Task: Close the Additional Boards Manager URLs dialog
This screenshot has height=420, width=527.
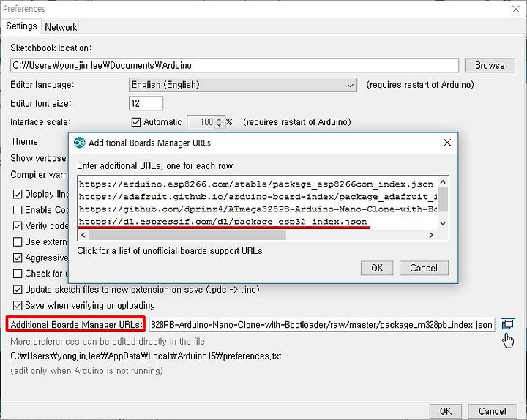Action: pos(447,143)
